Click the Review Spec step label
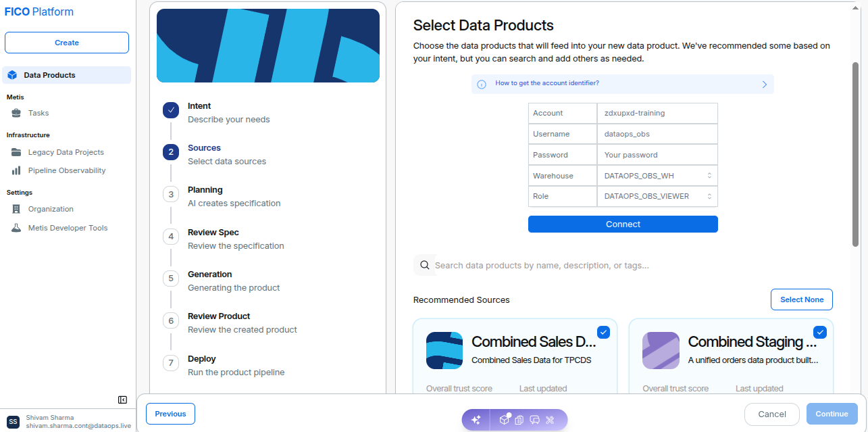Image resolution: width=868 pixels, height=432 pixels. (213, 233)
